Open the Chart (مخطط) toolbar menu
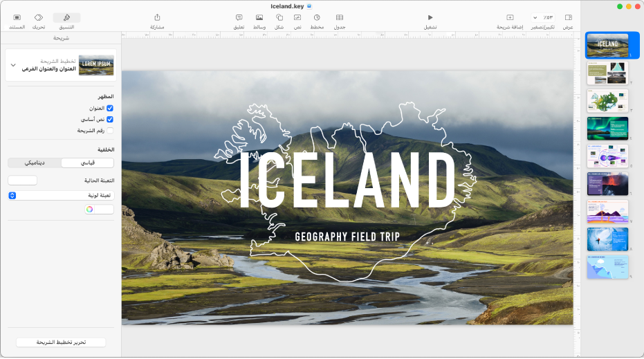Screen dimensions: 644x359 point(317,18)
